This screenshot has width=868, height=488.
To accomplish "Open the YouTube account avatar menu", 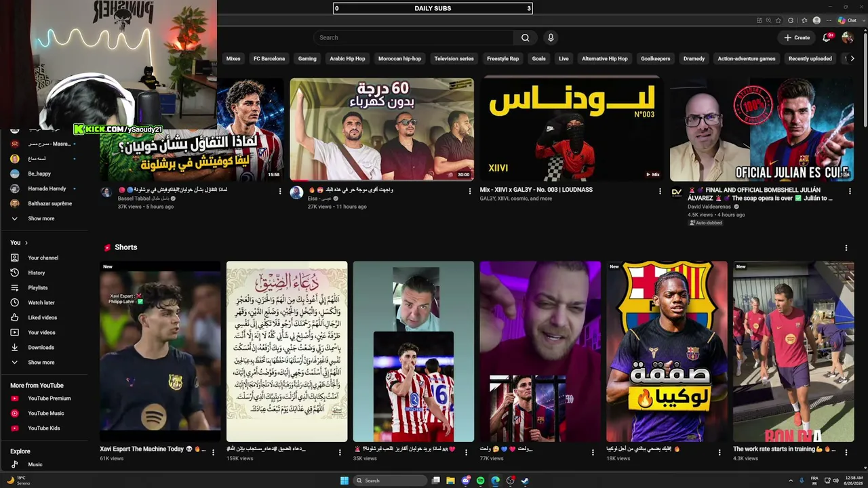I will click(847, 38).
